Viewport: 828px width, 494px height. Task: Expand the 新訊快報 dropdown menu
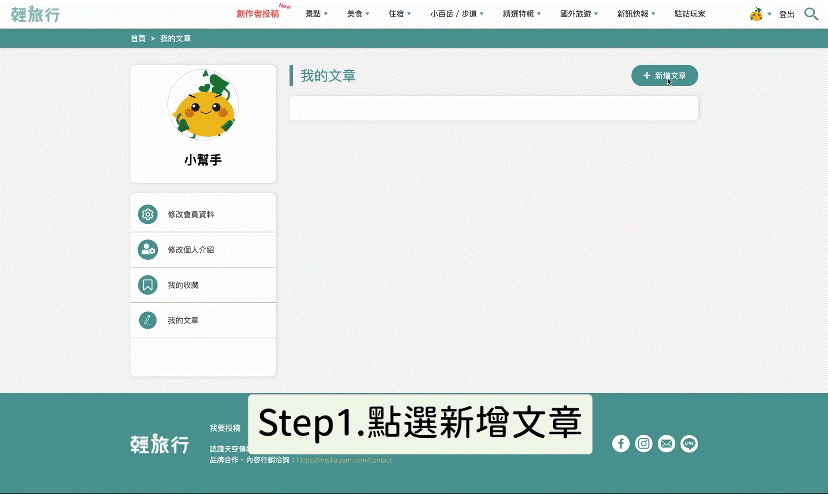(x=636, y=14)
